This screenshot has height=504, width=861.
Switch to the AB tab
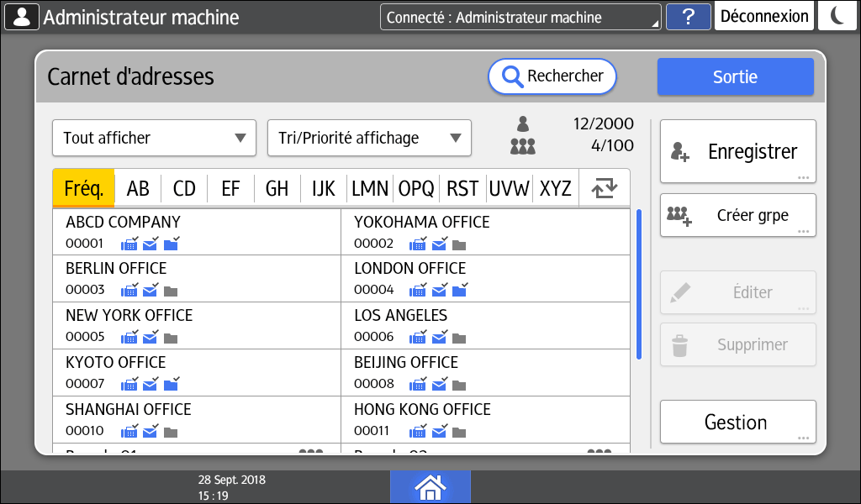(x=138, y=188)
